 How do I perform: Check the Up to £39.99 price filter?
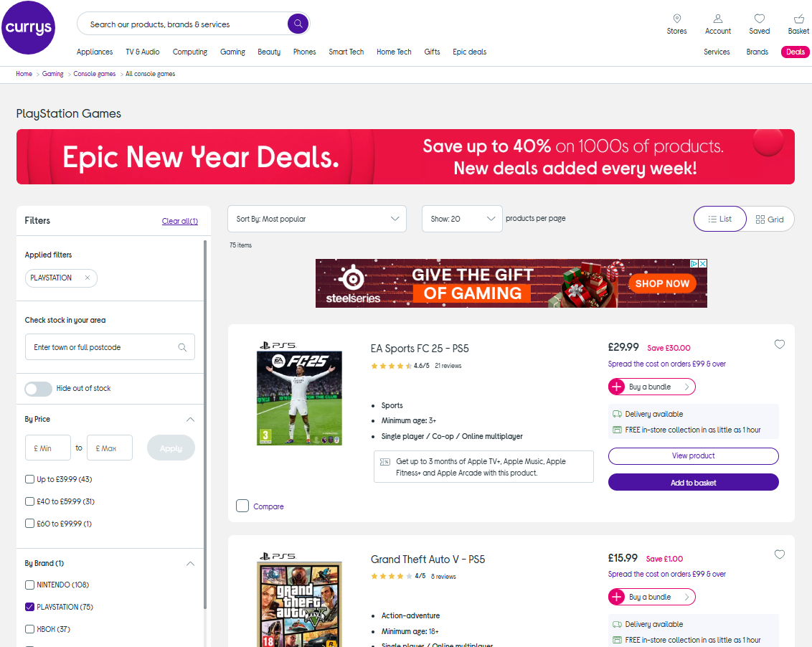(29, 479)
